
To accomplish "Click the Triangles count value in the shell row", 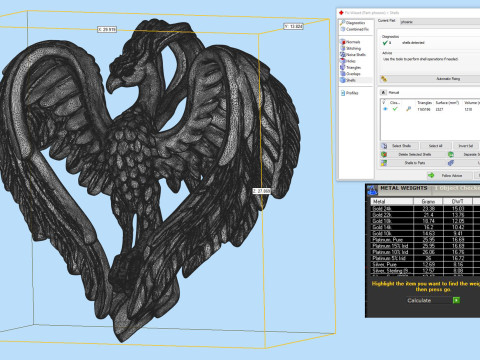I will pos(424,109).
